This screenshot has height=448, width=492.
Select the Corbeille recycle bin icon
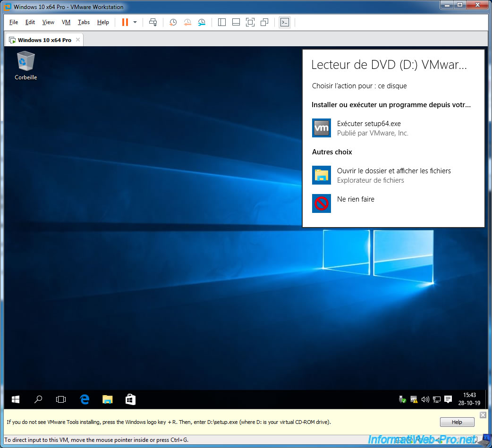(25, 66)
